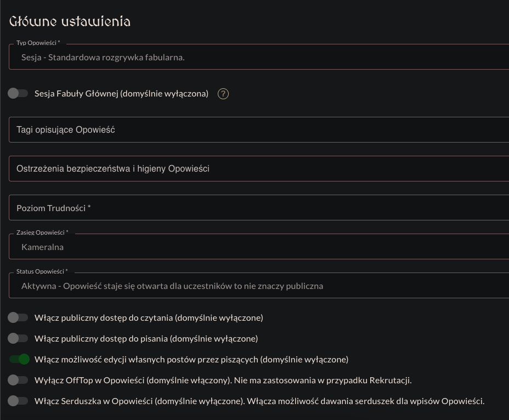Enable the public write access switch
The height and width of the screenshot is (420, 509).
coord(18,338)
